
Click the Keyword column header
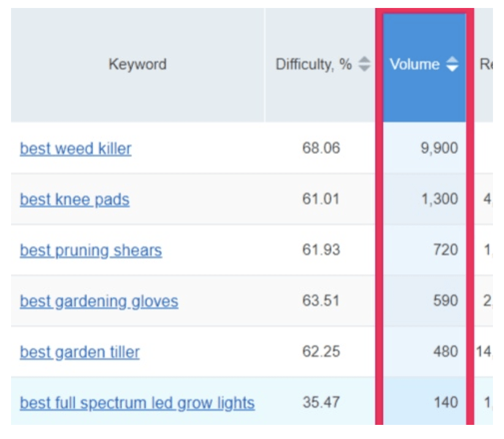click(137, 64)
